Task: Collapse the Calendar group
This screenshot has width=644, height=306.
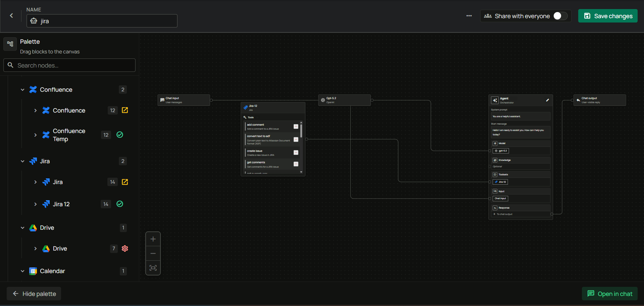Action: 22,271
